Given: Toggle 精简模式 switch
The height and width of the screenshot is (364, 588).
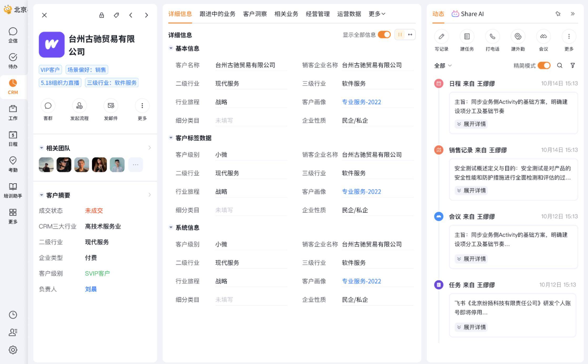Looking at the screenshot, I should click(x=544, y=65).
